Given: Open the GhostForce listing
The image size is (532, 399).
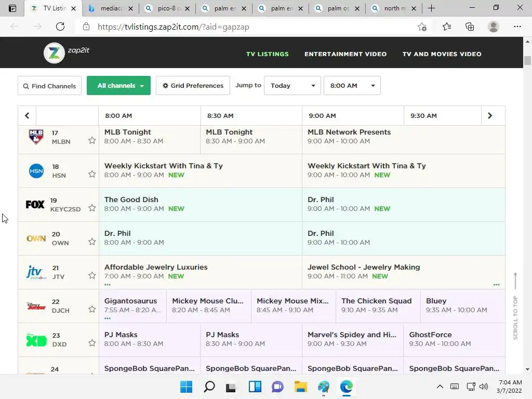Looking at the screenshot, I should click(454, 339).
